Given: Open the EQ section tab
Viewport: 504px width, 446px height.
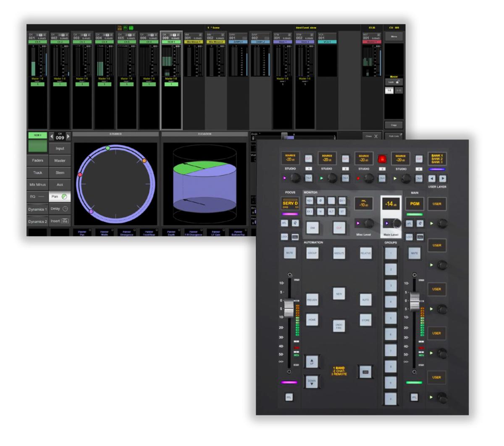Looking at the screenshot, I should pos(37,196).
